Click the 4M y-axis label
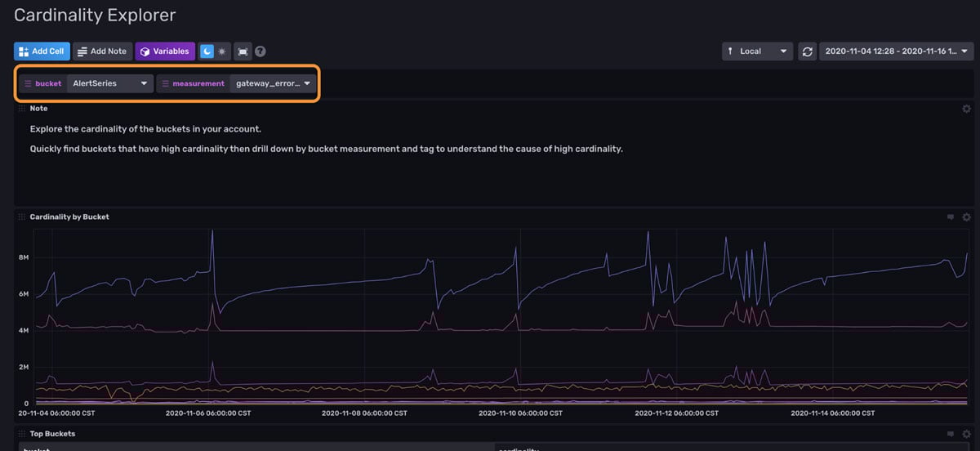The image size is (980, 451). pyautogui.click(x=24, y=331)
